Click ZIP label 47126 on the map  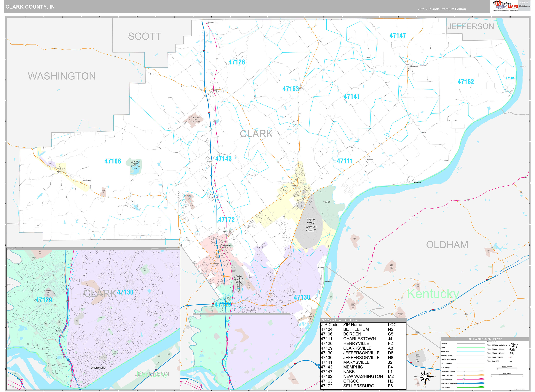(236, 62)
